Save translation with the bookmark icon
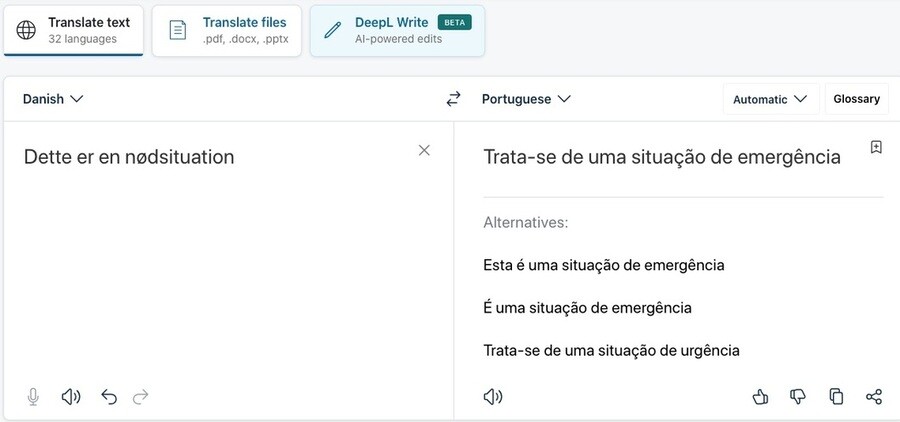Viewport: 900px width, 422px height. 876,147
